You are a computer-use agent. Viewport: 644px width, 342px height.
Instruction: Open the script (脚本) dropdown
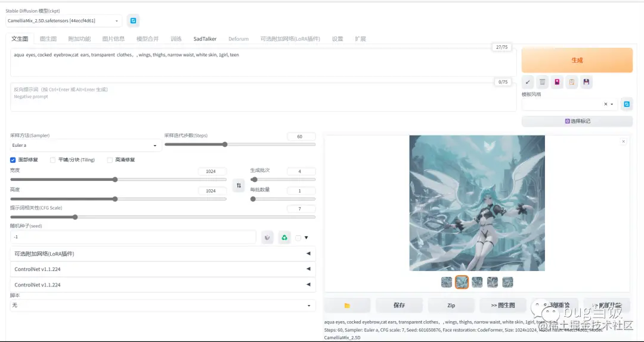pos(163,306)
